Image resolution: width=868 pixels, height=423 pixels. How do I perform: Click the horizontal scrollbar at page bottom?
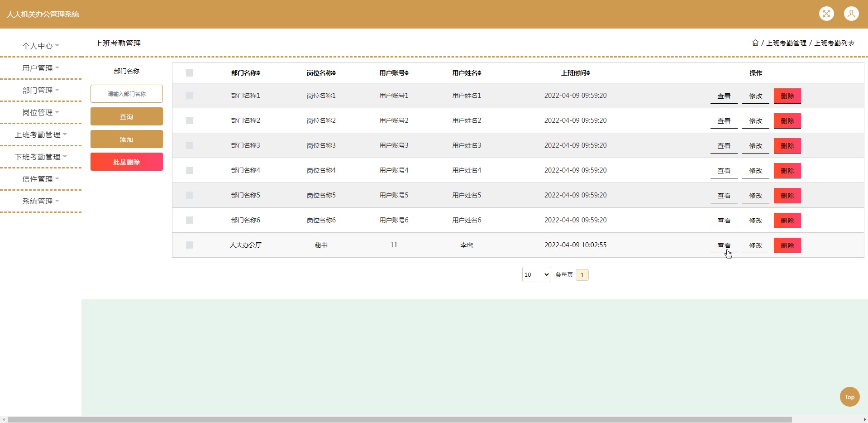tap(399, 419)
